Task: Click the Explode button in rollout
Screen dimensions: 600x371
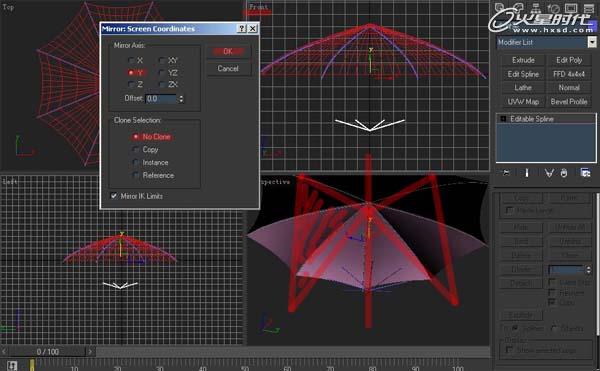Action: click(521, 315)
